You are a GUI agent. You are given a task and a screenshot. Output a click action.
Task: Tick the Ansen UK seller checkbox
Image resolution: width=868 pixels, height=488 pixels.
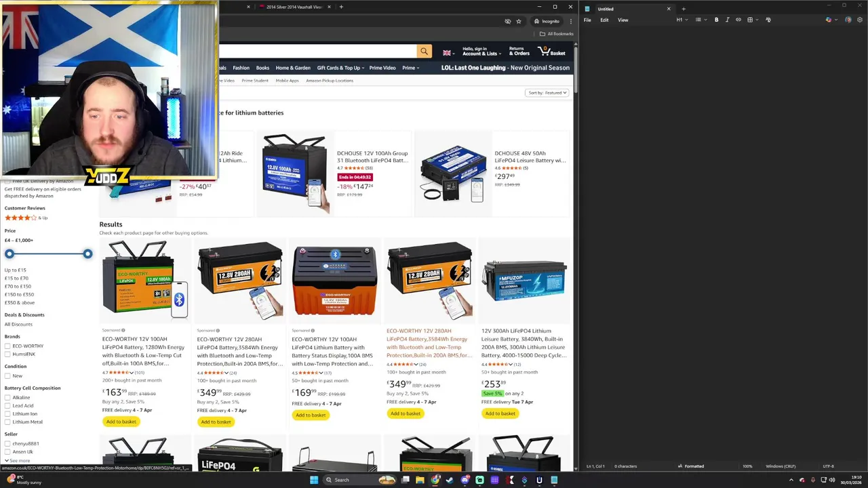point(7,452)
